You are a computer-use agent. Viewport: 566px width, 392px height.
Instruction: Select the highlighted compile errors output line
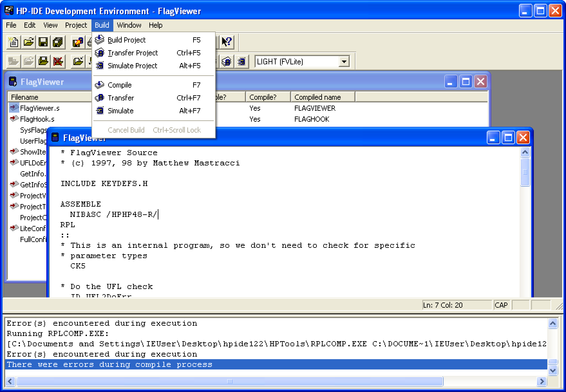coord(276,365)
